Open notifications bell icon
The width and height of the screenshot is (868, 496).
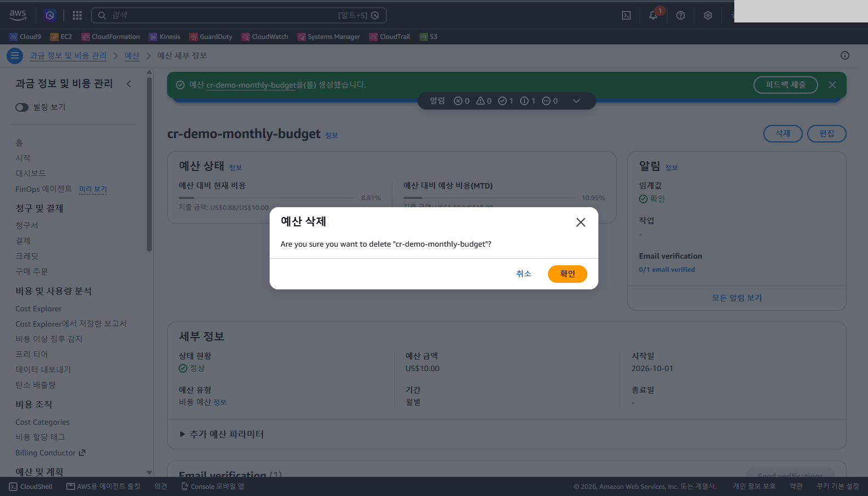click(x=653, y=15)
